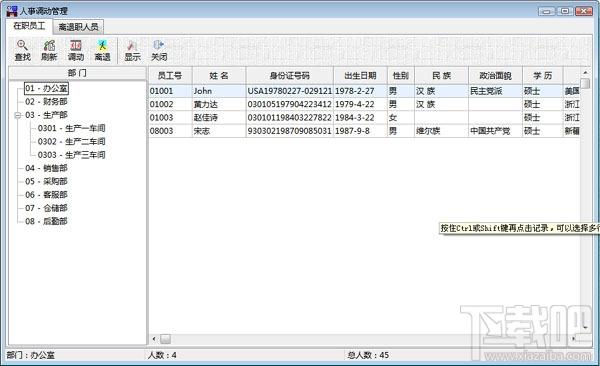
Task: Click the app icon in title bar
Action: tap(12, 11)
